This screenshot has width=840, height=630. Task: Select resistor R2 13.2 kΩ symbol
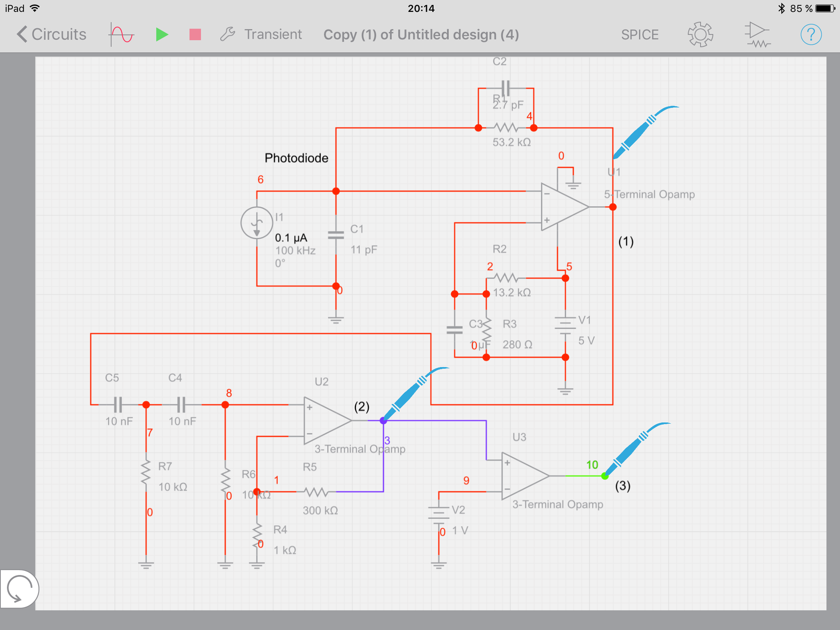point(506,278)
